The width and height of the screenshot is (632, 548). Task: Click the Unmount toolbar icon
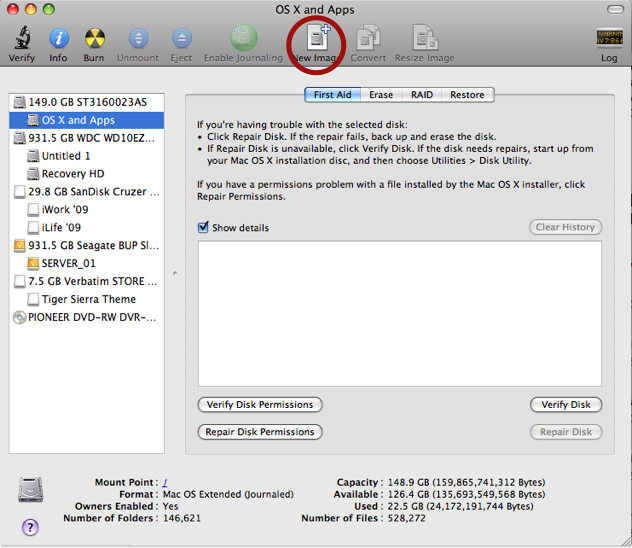pos(138,38)
